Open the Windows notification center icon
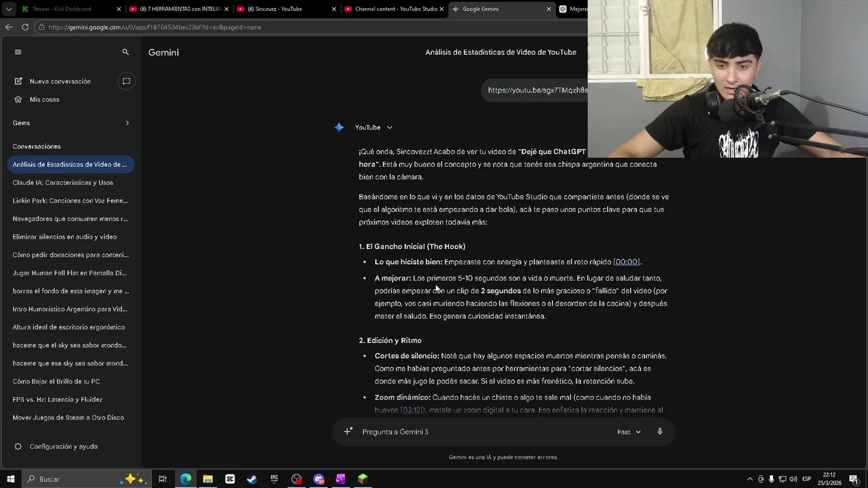 coord(854,479)
